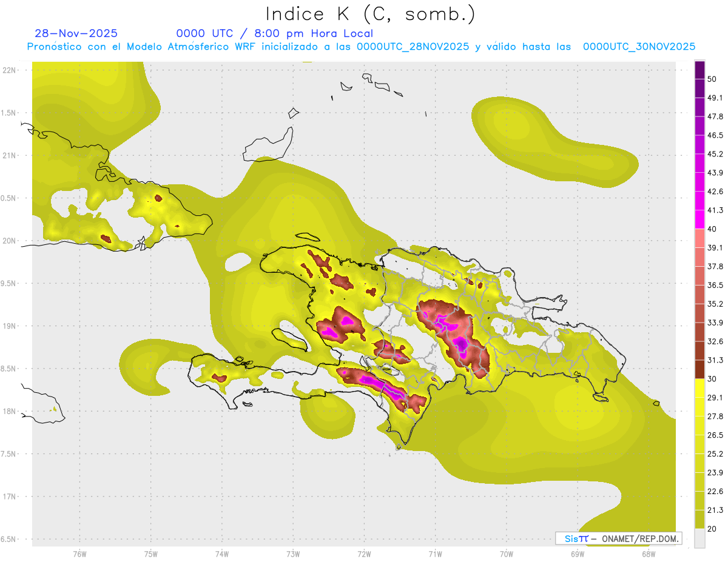Click the longitude label '74W'
This screenshot has width=728, height=562.
pos(222,554)
